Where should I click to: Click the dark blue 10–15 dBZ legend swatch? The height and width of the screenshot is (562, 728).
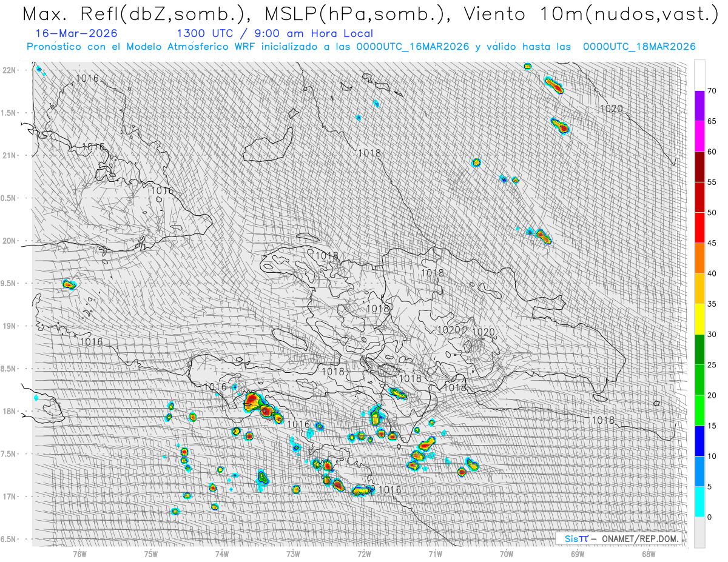tap(699, 441)
